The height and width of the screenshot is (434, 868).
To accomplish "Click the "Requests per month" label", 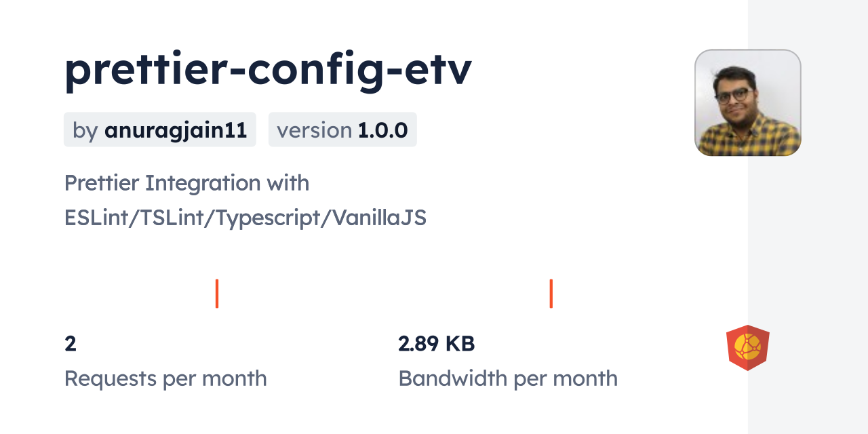I will [165, 378].
